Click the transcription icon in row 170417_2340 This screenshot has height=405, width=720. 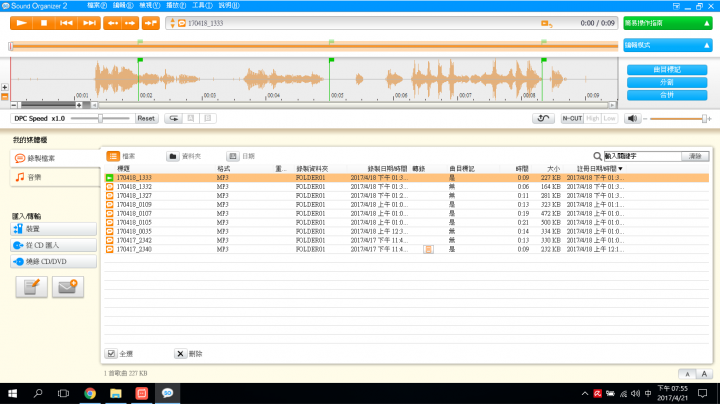[428, 249]
